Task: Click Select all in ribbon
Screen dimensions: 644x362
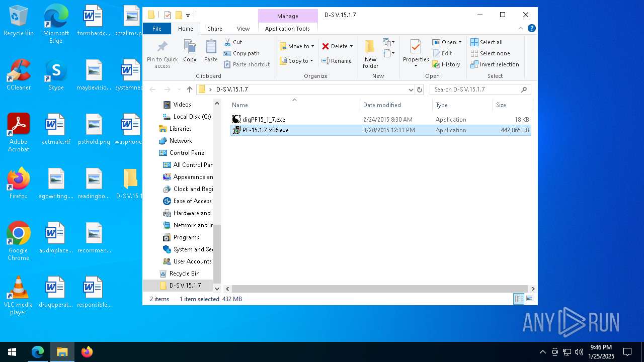Action: (487, 42)
